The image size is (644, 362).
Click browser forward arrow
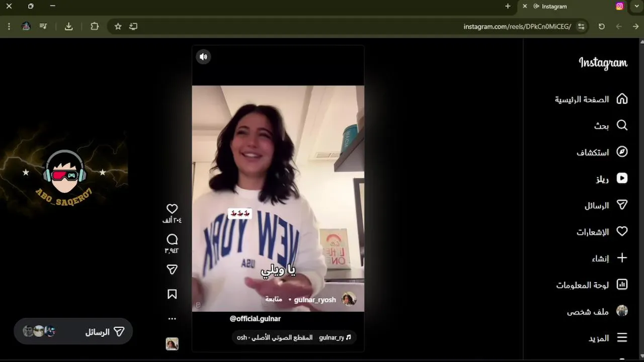click(619, 27)
